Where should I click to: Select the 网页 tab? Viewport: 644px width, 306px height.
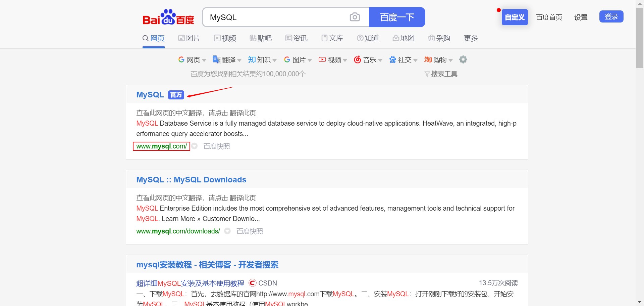(x=154, y=38)
